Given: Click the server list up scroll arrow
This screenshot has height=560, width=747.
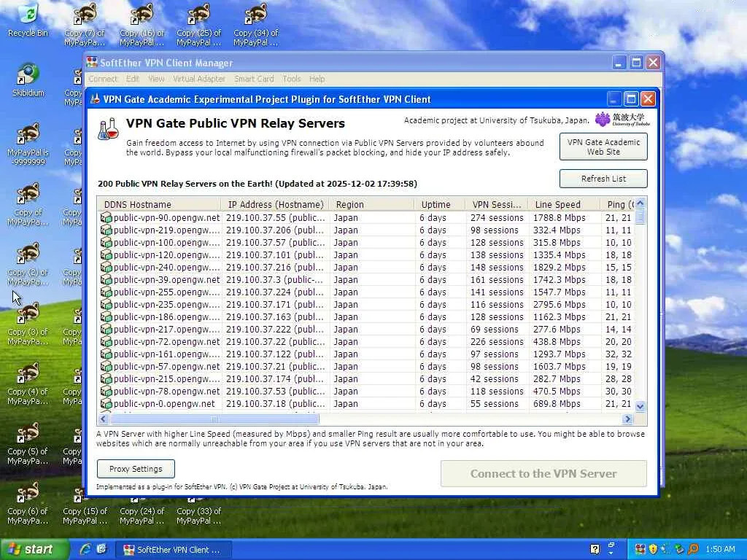Looking at the screenshot, I should tap(640, 203).
